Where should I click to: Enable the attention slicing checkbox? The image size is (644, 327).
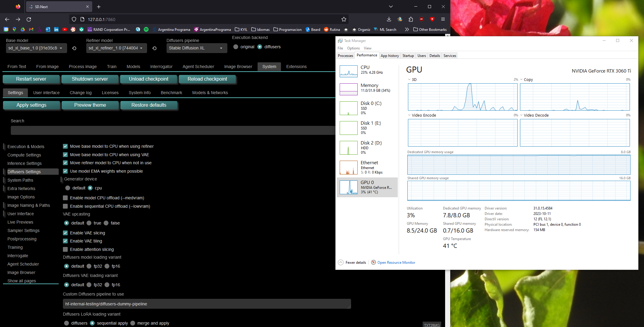65,249
